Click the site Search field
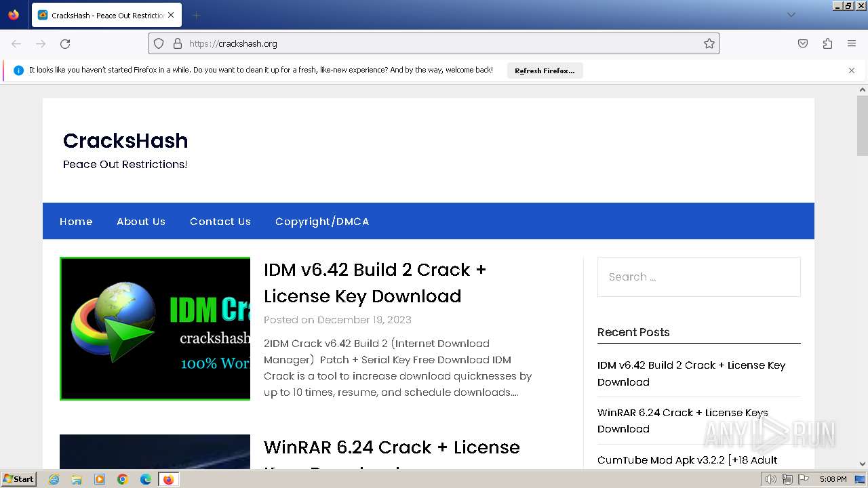Image resolution: width=868 pixels, height=488 pixels. coord(698,277)
